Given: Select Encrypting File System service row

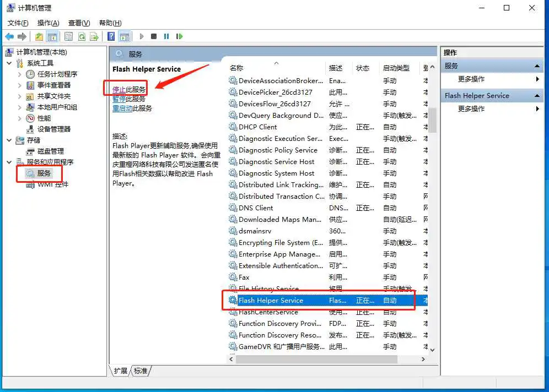Looking at the screenshot, I should 327,243.
